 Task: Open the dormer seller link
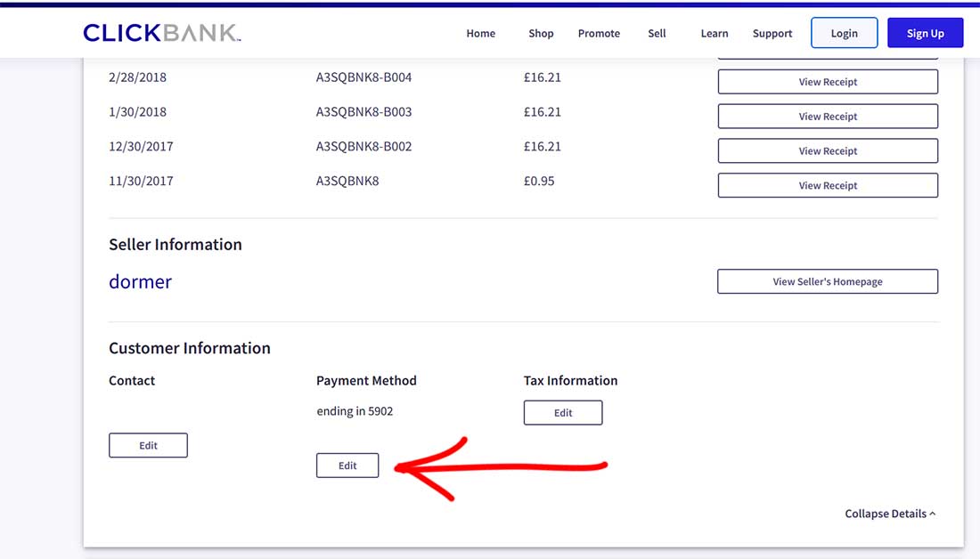(x=140, y=282)
